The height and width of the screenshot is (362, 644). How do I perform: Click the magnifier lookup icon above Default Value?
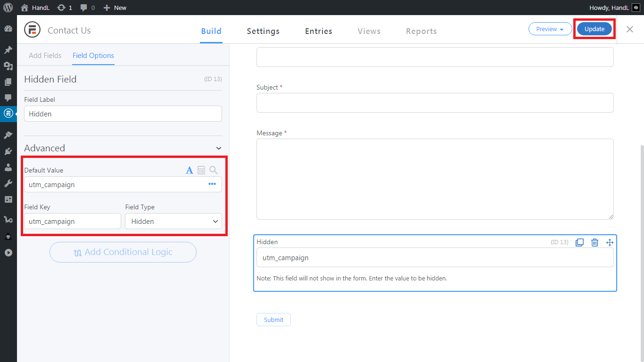pos(214,170)
